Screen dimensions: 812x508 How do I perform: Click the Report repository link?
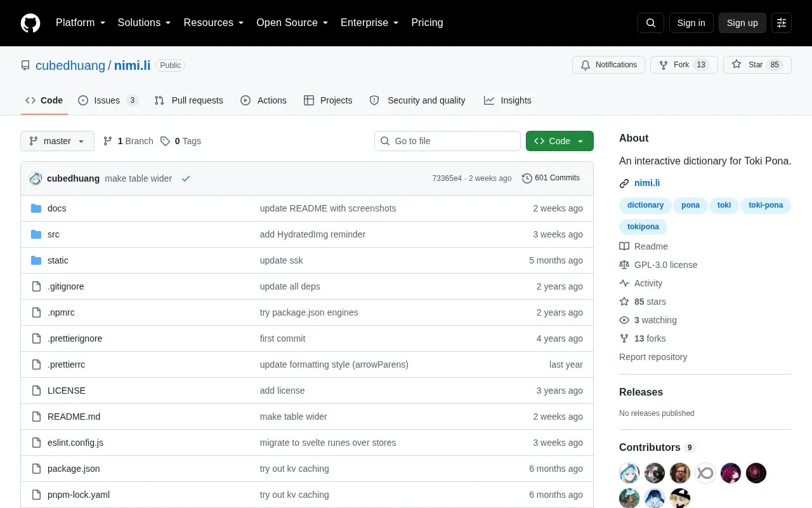click(x=653, y=357)
